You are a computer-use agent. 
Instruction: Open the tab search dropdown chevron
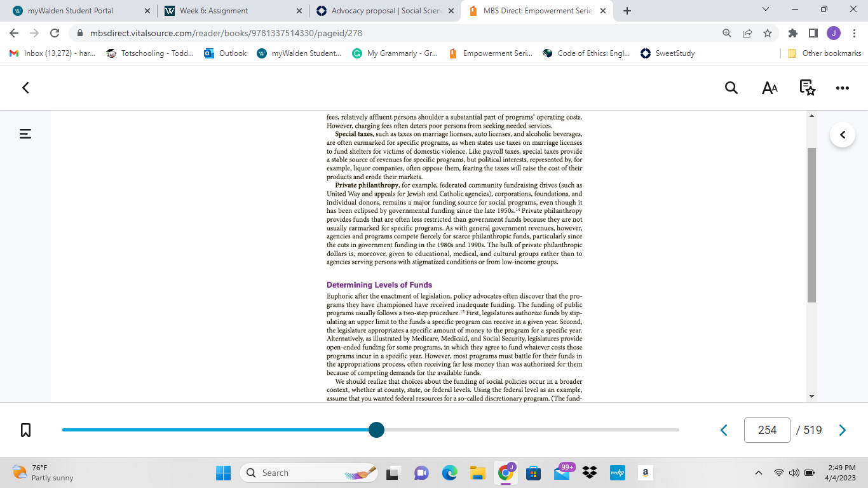click(x=765, y=10)
